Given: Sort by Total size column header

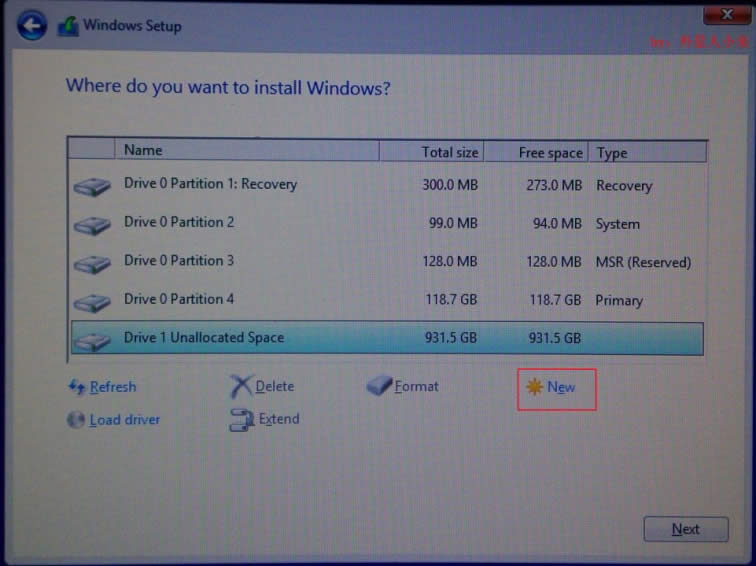Looking at the screenshot, I should click(x=432, y=152).
